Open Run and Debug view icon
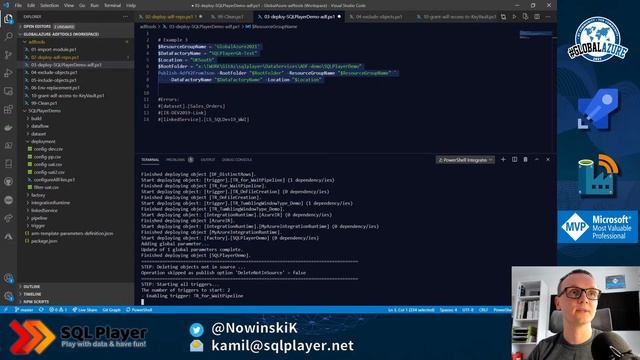640x360 pixels. click(x=8, y=73)
